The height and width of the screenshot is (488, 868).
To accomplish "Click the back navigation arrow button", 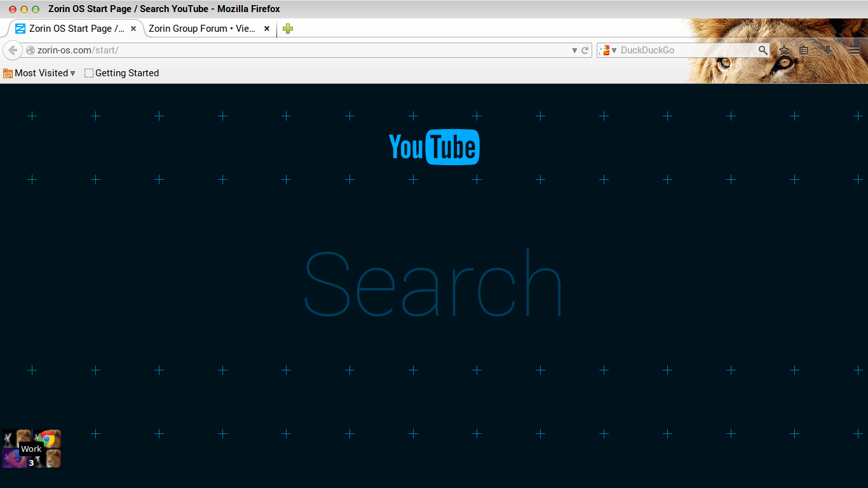I will (13, 50).
